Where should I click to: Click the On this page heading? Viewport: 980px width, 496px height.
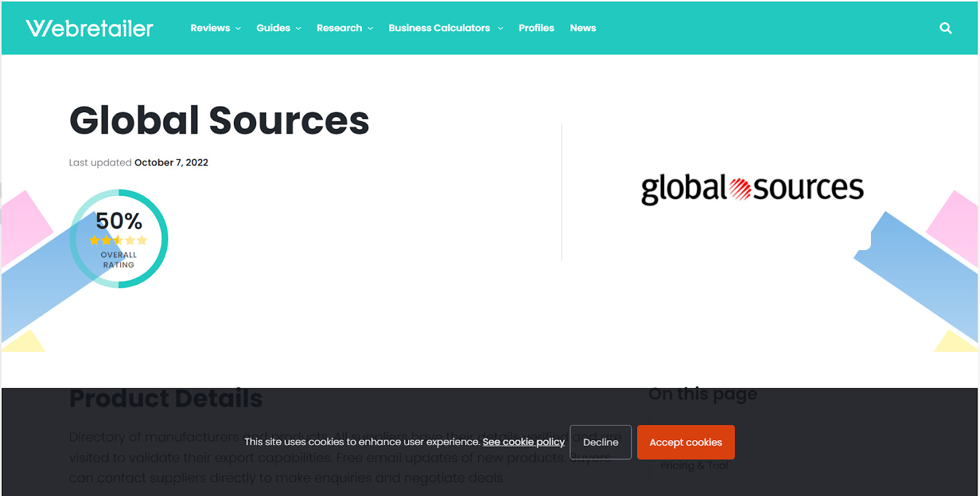(x=703, y=394)
